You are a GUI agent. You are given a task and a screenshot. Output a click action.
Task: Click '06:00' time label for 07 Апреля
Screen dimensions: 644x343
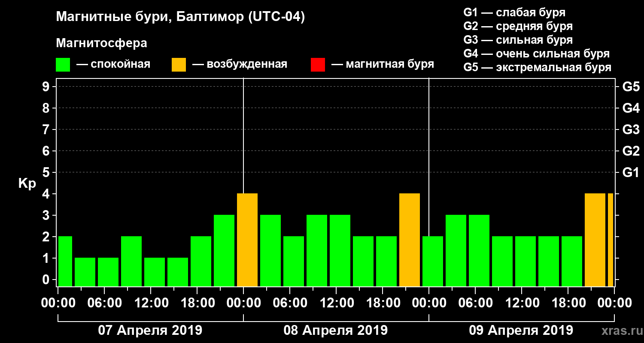click(104, 303)
